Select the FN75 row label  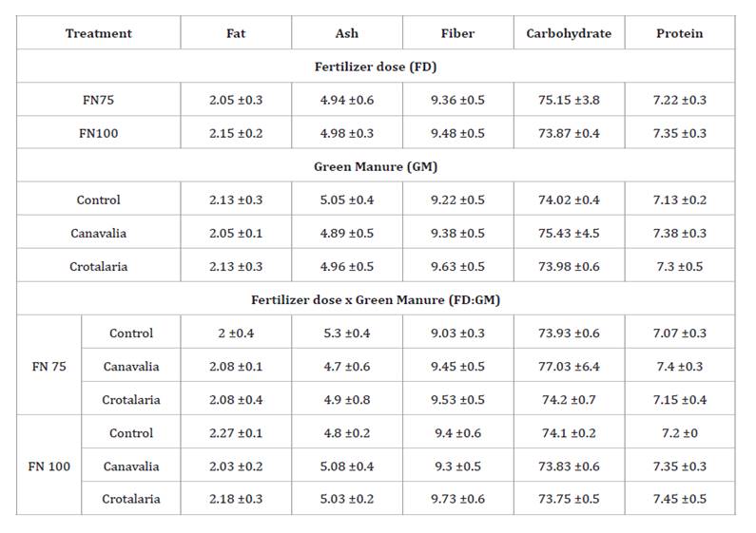pyautogui.click(x=98, y=100)
